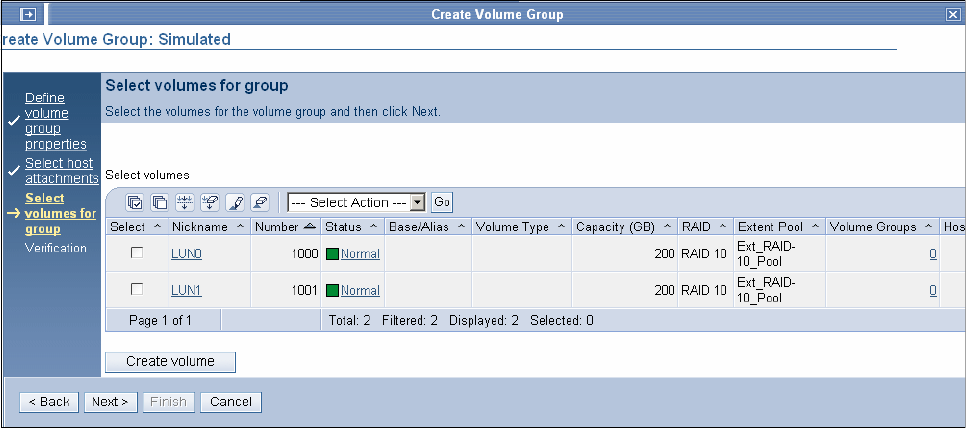Click the green status icon for LUN0
Image resolution: width=966 pixels, height=428 pixels.
[332, 254]
